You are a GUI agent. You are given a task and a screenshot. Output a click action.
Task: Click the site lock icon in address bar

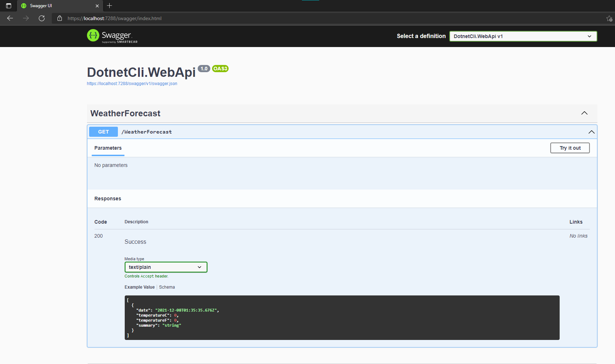pyautogui.click(x=60, y=18)
